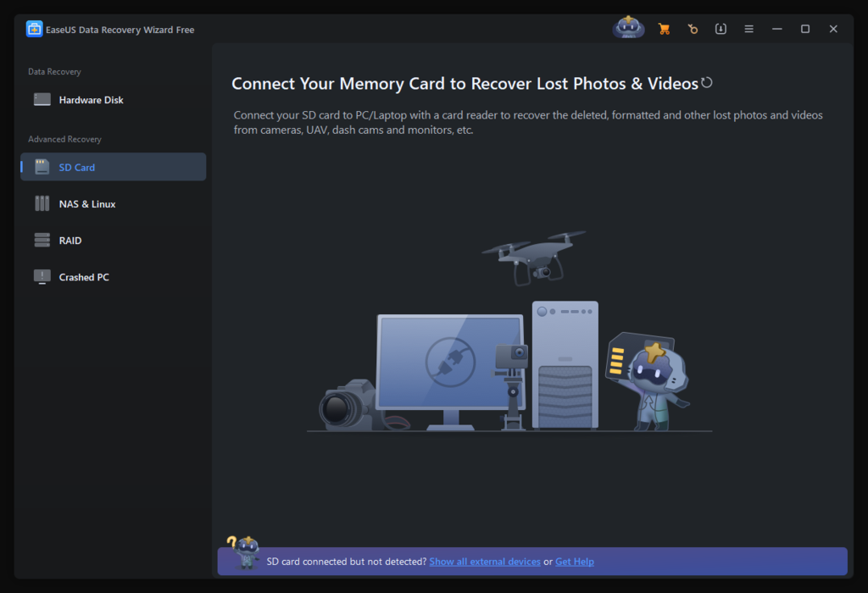The image size is (868, 593).
Task: Click Show all external devices link
Action: click(485, 562)
